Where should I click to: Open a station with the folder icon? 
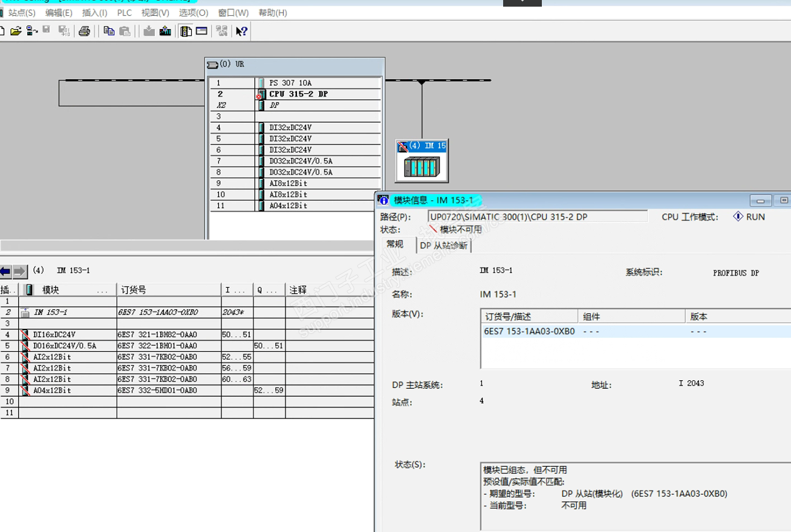coord(16,31)
